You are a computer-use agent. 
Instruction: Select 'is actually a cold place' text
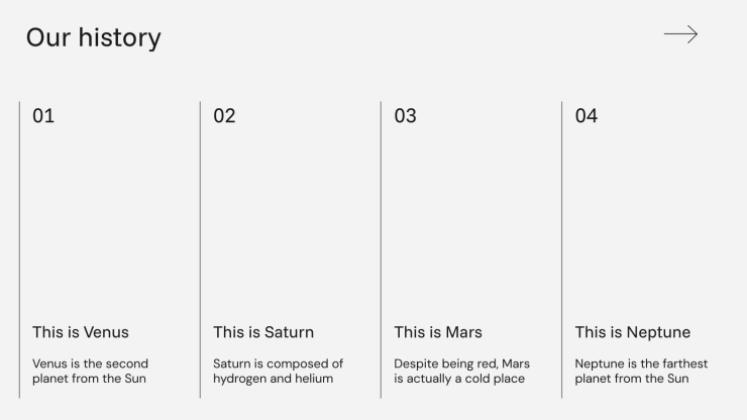(459, 379)
